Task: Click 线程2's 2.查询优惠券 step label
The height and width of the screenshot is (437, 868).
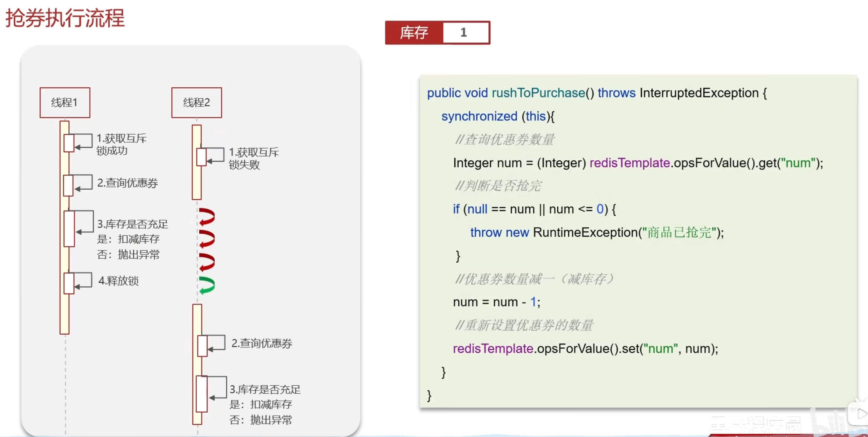Action: (261, 343)
